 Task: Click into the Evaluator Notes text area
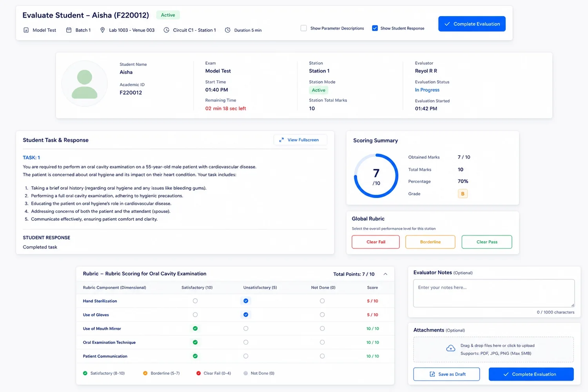pyautogui.click(x=494, y=293)
